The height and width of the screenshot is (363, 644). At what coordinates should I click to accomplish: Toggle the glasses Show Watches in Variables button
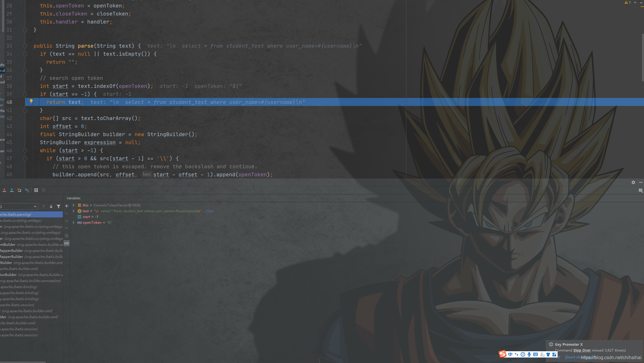tap(67, 243)
